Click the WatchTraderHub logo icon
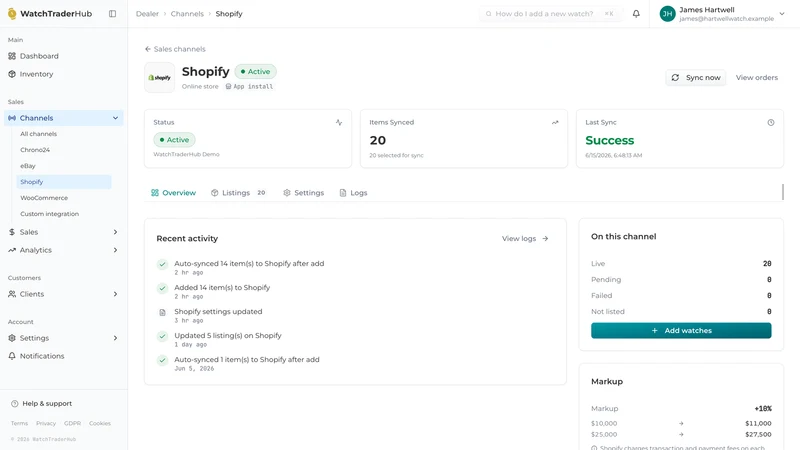 pos(12,14)
